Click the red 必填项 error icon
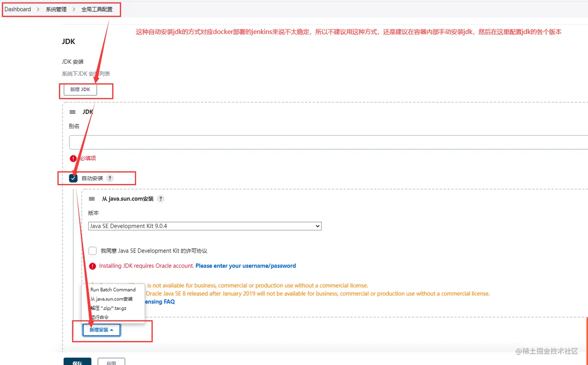588x365 pixels. pos(73,158)
